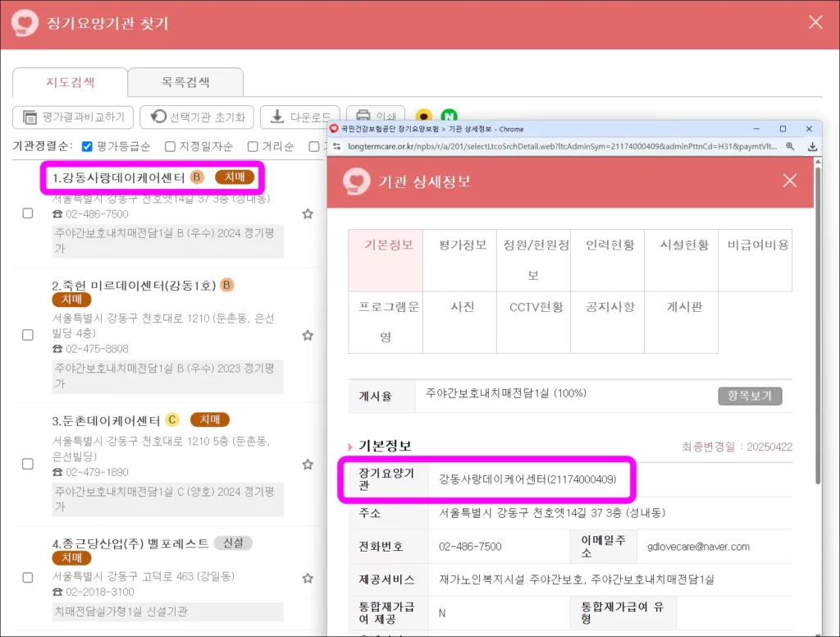
Task: Click the 치매 badge of 강동사랑데이케어센터
Action: pyautogui.click(x=234, y=177)
